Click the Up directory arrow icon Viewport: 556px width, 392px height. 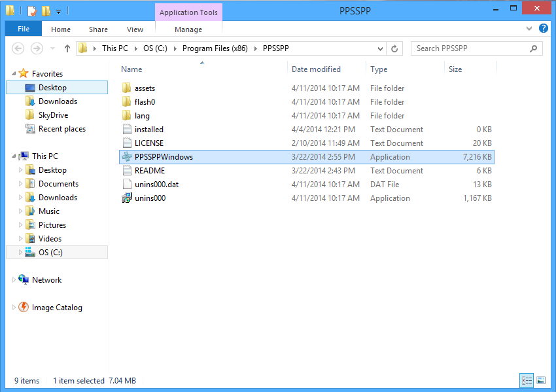(67, 48)
